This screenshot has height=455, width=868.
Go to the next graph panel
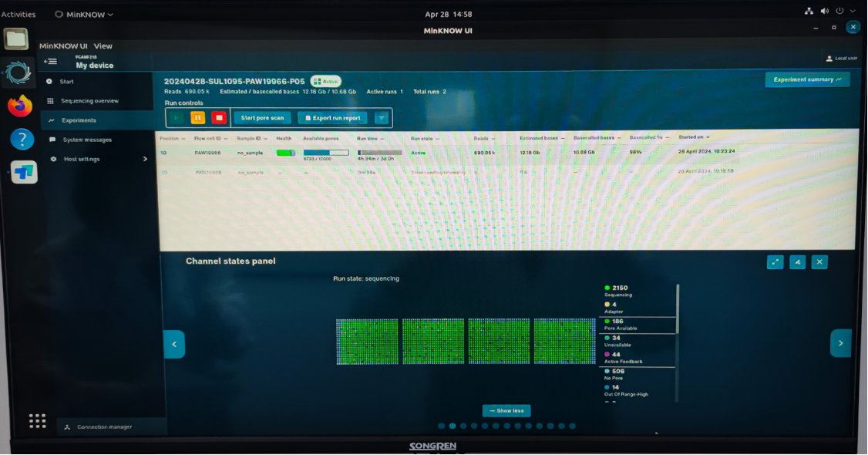[x=840, y=343]
